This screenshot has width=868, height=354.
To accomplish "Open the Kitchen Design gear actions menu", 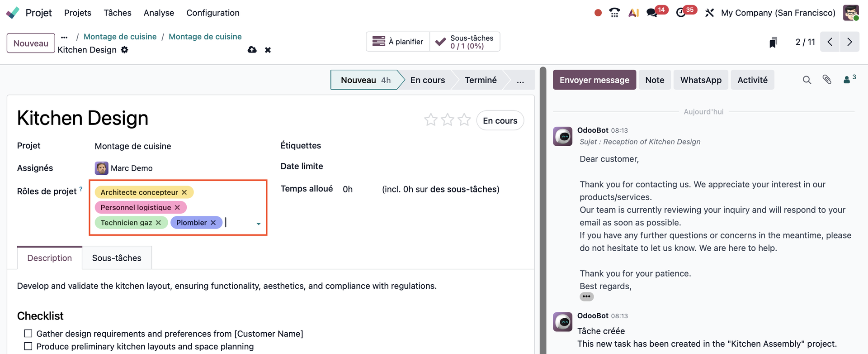I will [x=124, y=50].
